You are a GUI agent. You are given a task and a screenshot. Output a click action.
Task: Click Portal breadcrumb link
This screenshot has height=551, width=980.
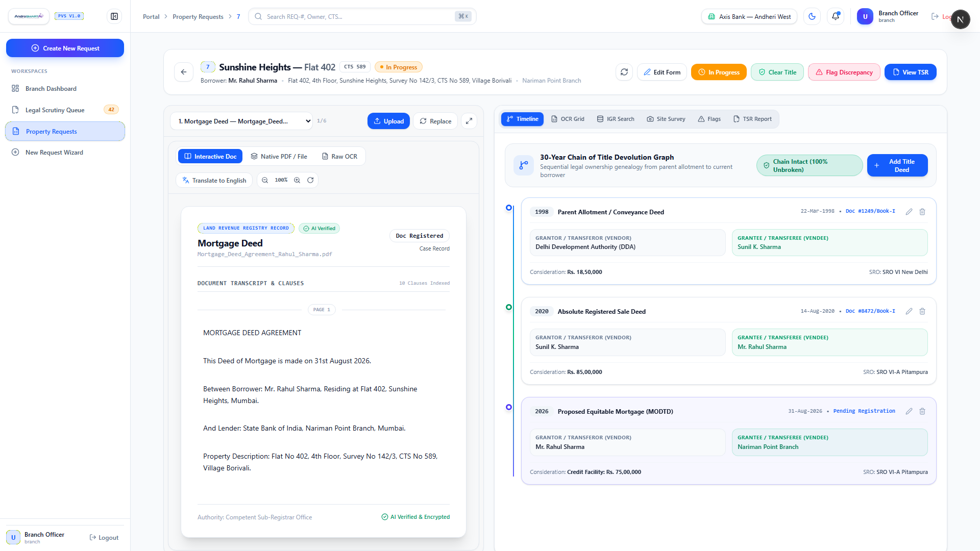[151, 17]
